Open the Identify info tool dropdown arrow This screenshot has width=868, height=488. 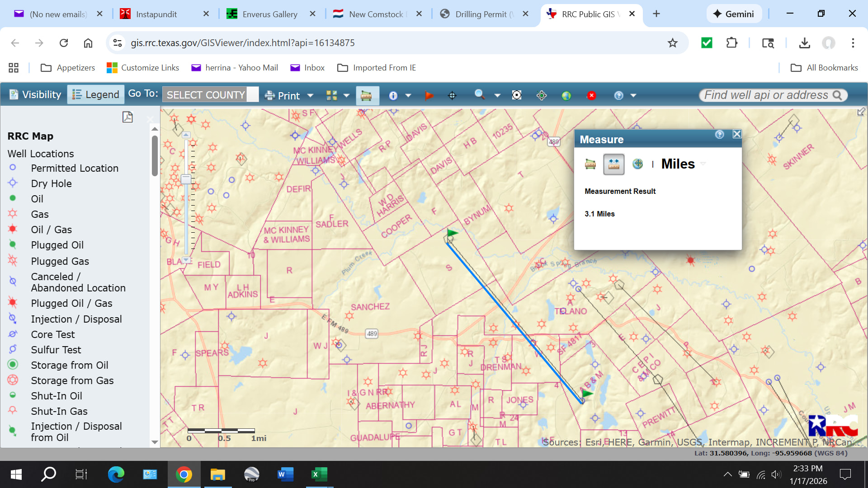(408, 95)
